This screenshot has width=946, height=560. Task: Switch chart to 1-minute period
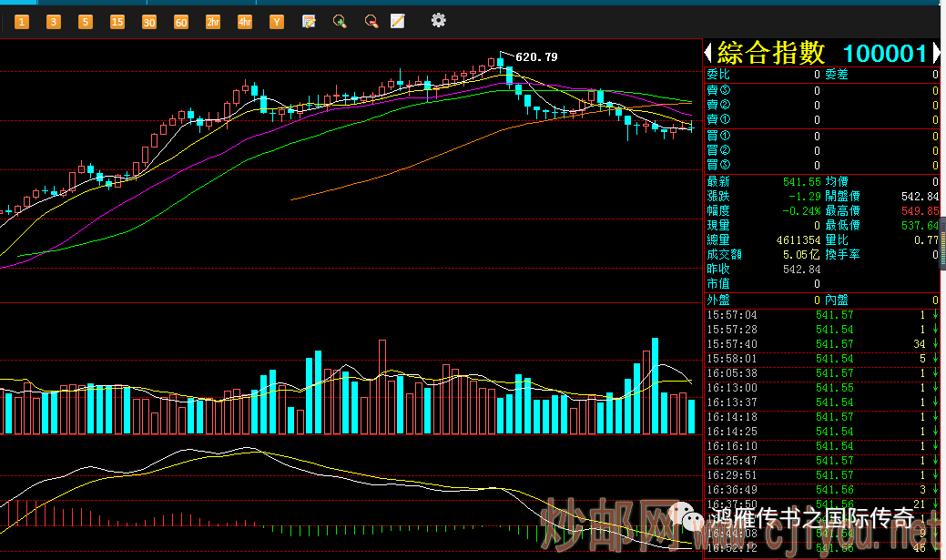click(x=22, y=21)
